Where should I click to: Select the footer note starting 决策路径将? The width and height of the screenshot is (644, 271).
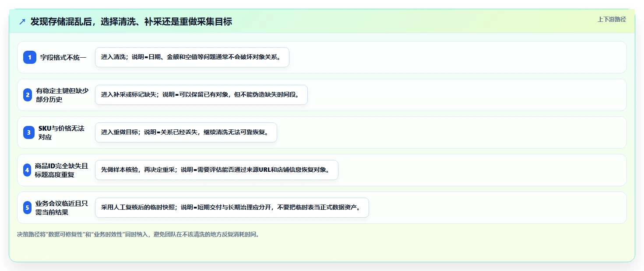(139, 234)
